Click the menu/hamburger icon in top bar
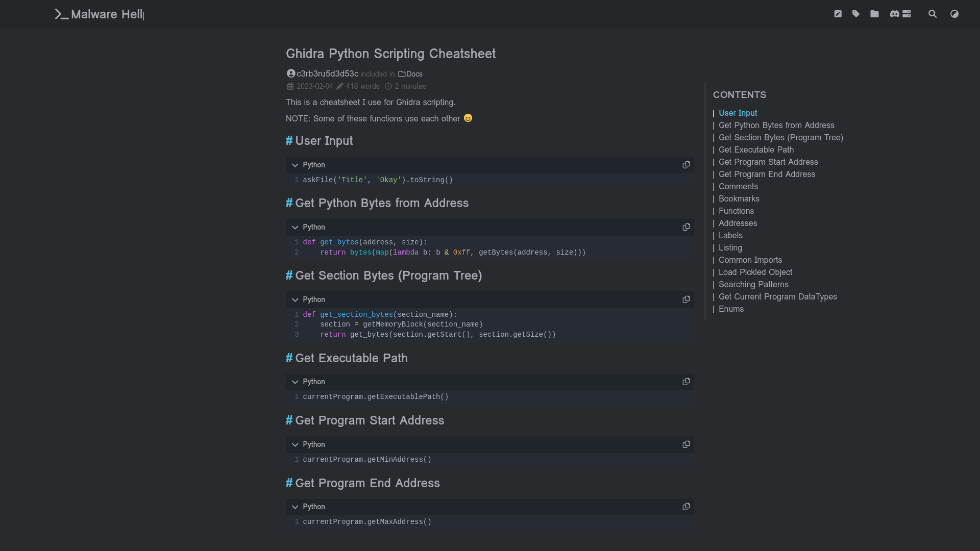Screen dimensions: 980x551 point(908,13)
